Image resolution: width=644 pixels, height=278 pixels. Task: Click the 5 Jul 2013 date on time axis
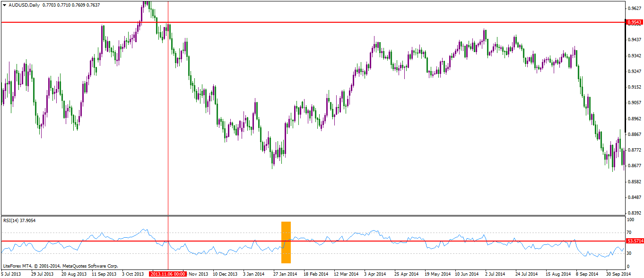(x=11, y=274)
